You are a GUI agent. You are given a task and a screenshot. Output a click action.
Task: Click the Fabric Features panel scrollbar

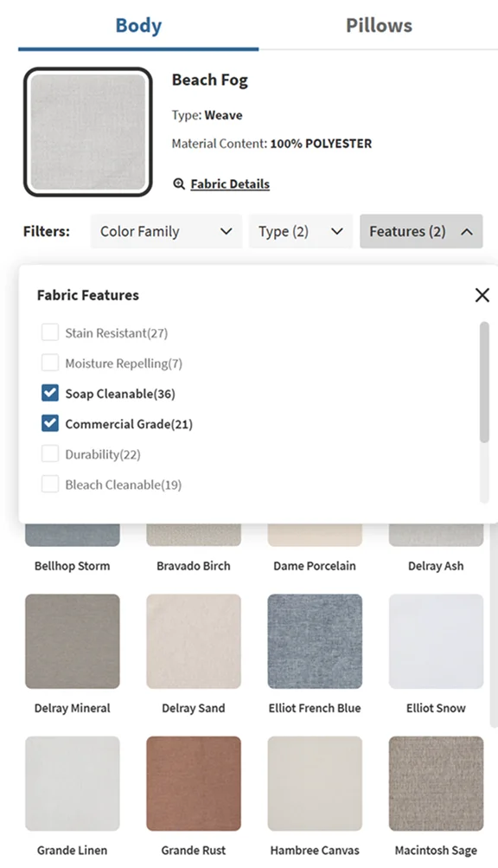484,382
